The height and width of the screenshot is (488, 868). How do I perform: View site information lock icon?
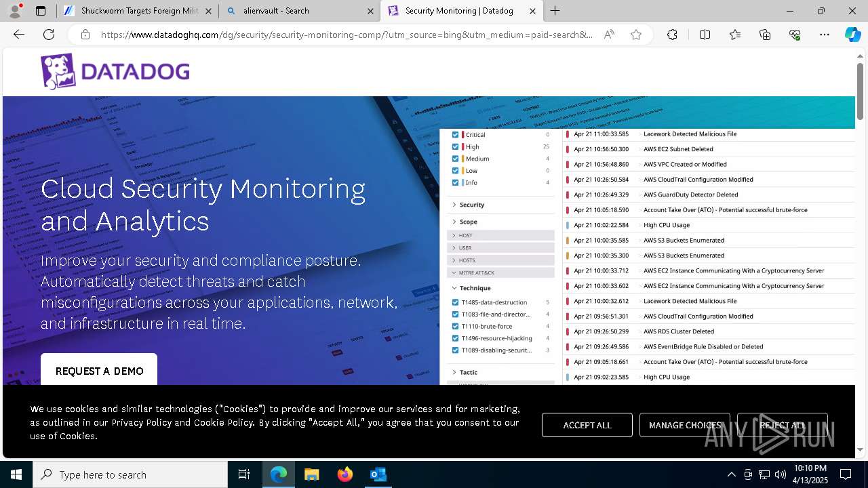85,35
